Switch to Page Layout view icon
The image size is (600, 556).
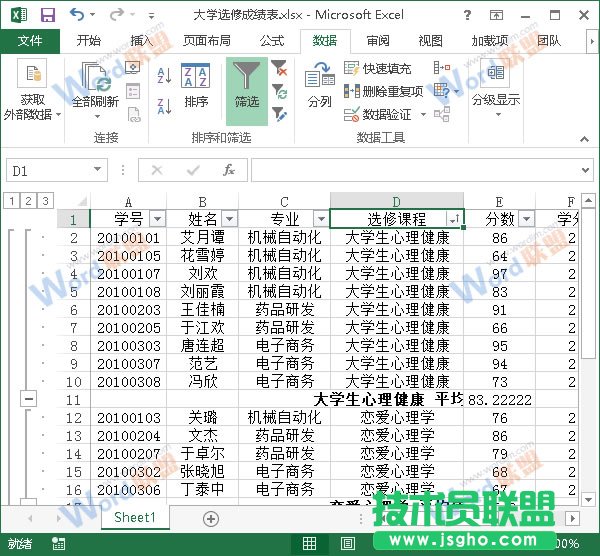pyautogui.click(x=348, y=543)
